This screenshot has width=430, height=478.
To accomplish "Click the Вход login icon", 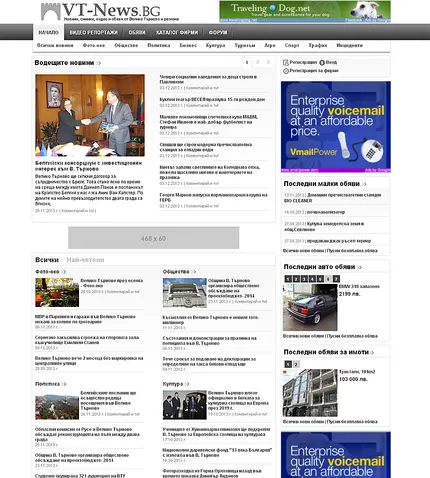I will click(322, 62).
